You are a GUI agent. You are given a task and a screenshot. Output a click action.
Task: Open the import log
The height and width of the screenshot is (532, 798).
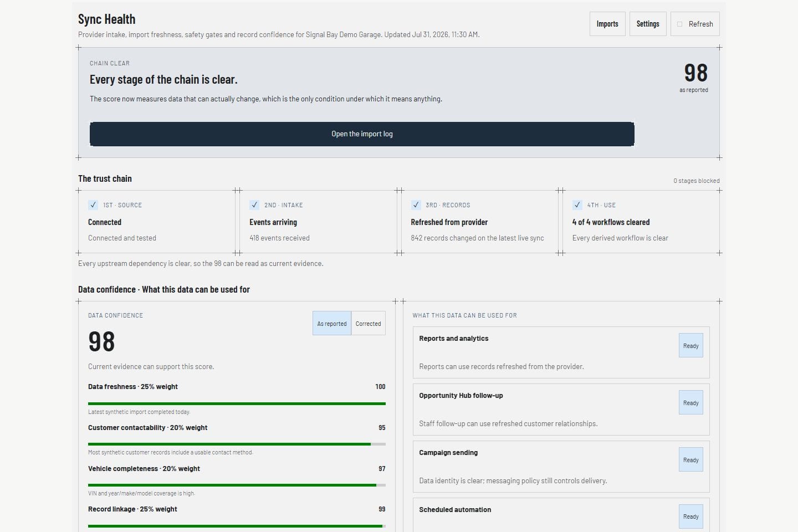pos(362,134)
